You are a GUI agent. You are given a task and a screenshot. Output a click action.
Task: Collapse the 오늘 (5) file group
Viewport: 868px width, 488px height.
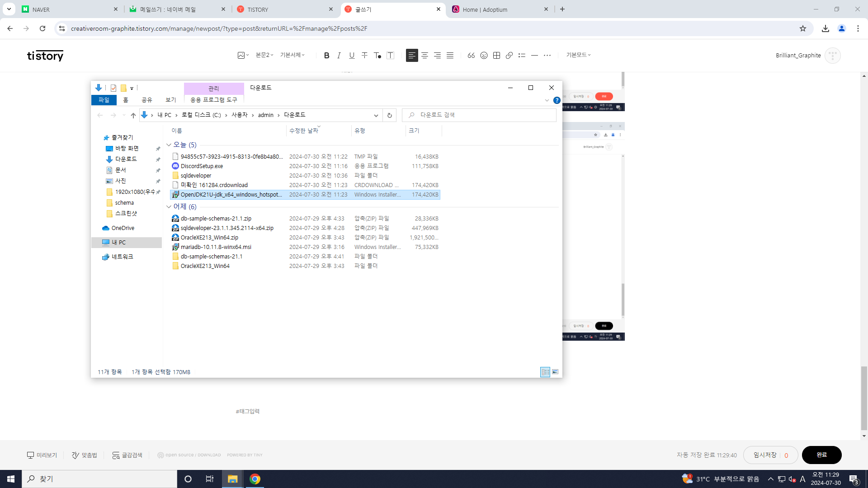pos(169,145)
